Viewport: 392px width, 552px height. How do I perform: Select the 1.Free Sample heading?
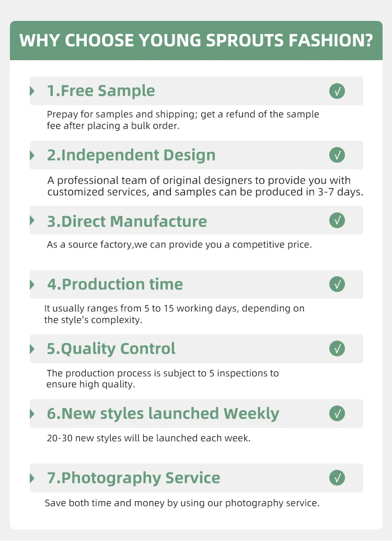coord(101,91)
